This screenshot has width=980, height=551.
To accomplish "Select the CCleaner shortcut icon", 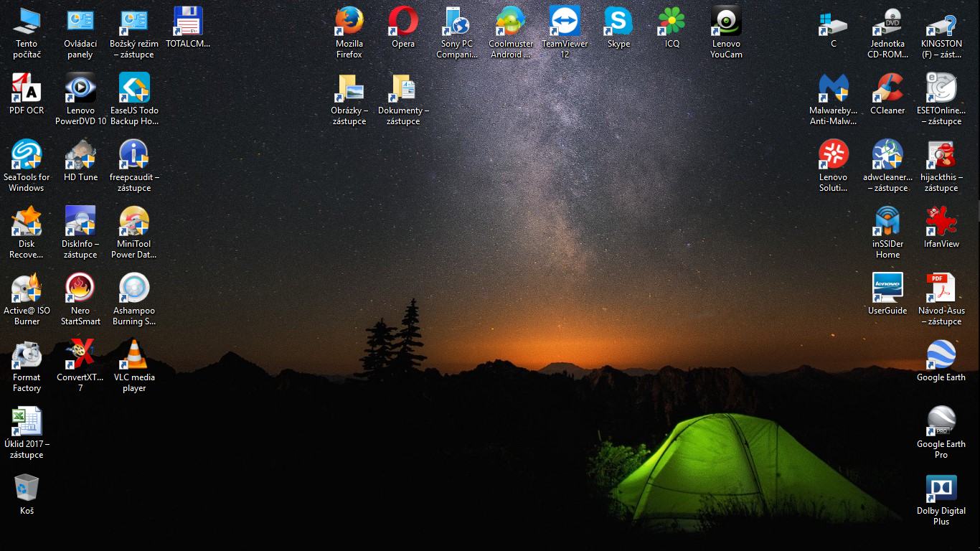I will click(887, 88).
